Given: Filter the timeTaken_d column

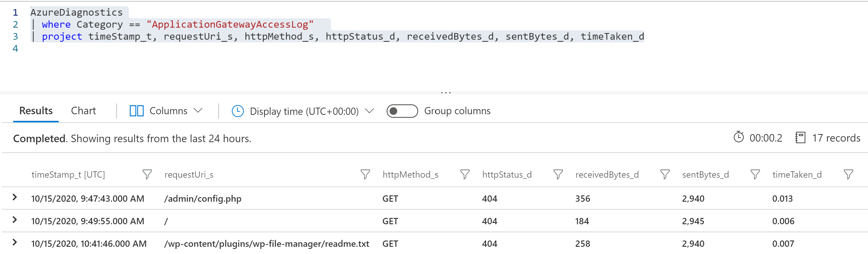Looking at the screenshot, I should pos(848,175).
